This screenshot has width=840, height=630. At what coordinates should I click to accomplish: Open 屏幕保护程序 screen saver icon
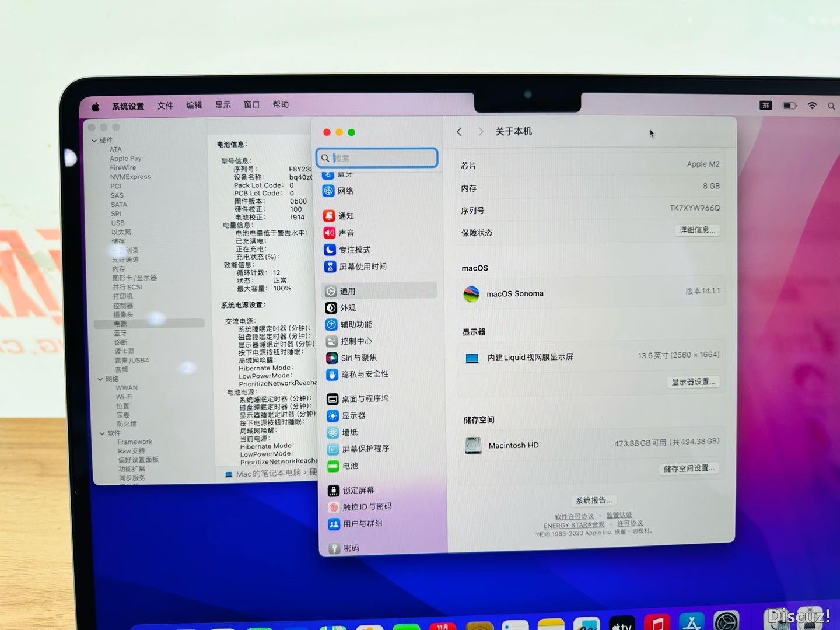[x=333, y=449]
